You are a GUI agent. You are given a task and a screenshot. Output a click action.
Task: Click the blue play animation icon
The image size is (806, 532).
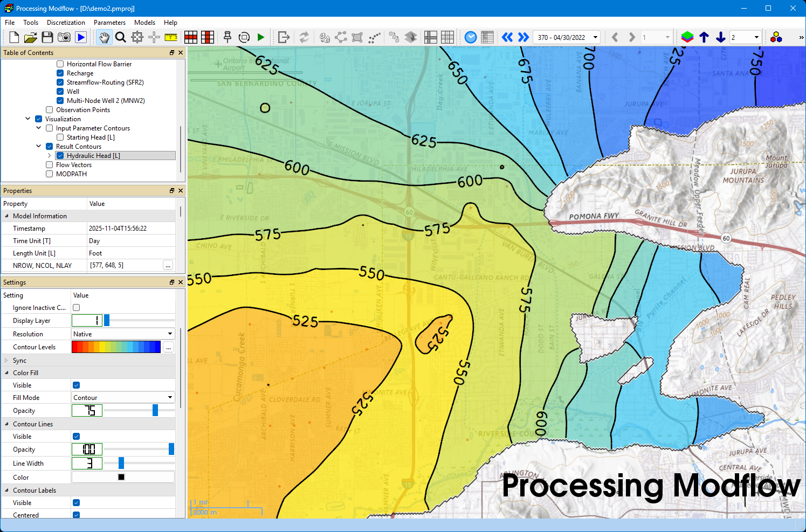pos(81,37)
